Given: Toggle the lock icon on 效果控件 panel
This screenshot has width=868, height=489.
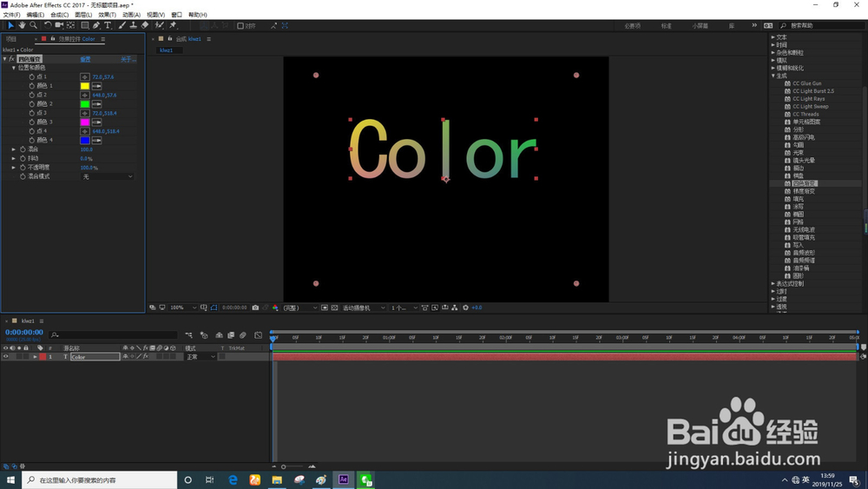Looking at the screenshot, I should [53, 39].
